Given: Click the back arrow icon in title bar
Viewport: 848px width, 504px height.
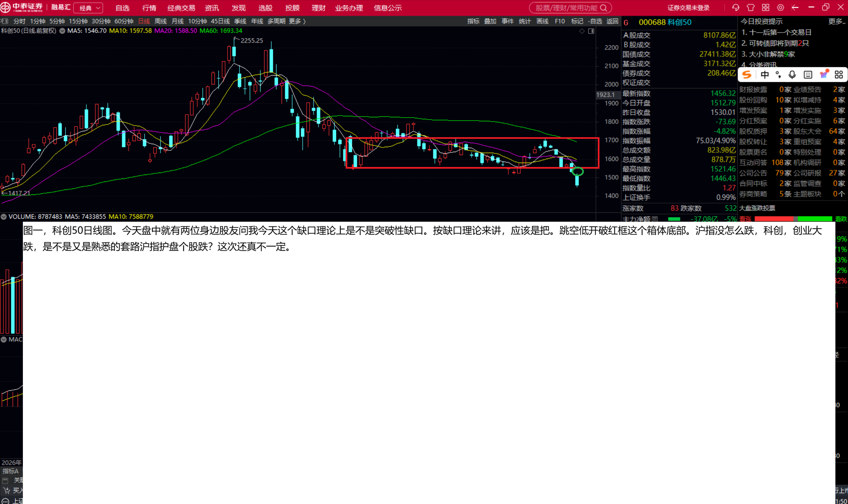Looking at the screenshot, I should (x=795, y=8).
